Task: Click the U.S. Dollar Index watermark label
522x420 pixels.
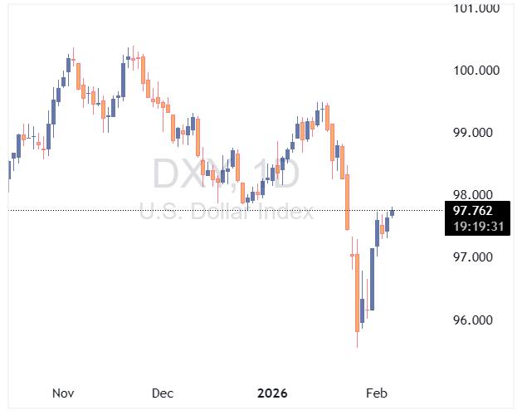Action: (x=226, y=212)
